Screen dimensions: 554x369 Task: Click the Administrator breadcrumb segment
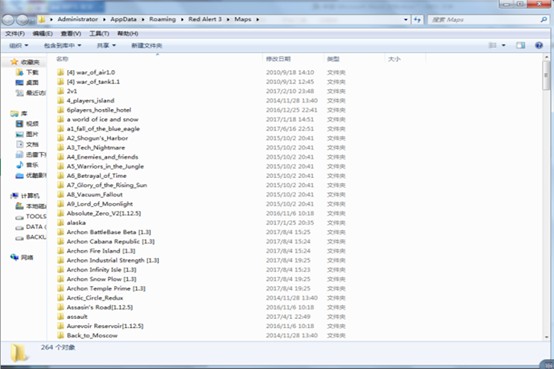pos(77,19)
